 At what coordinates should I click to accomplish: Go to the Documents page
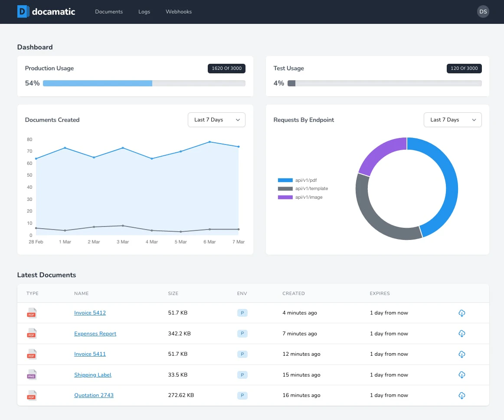tap(109, 12)
